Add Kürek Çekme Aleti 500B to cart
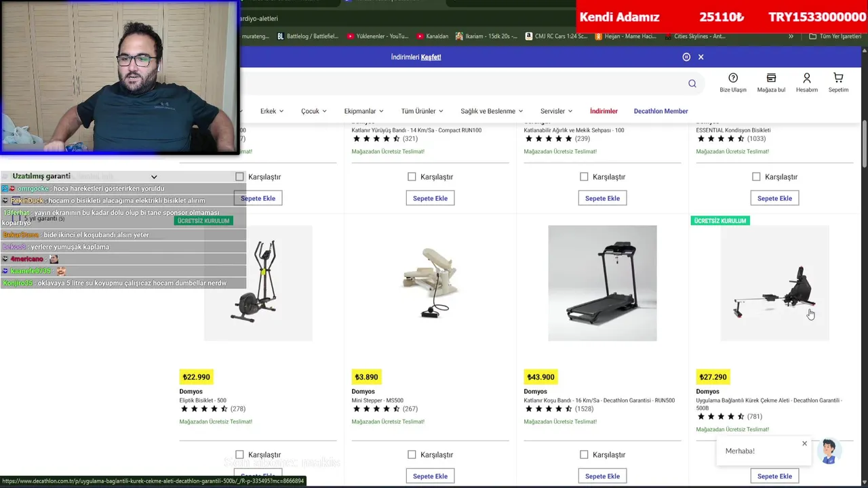The image size is (868, 488). [774, 476]
